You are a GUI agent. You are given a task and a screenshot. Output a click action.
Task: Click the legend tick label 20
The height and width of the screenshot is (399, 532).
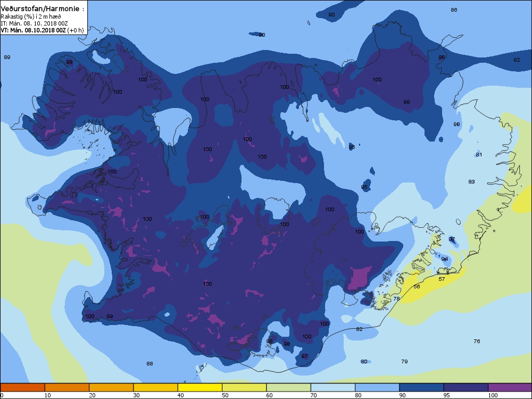(x=92, y=395)
